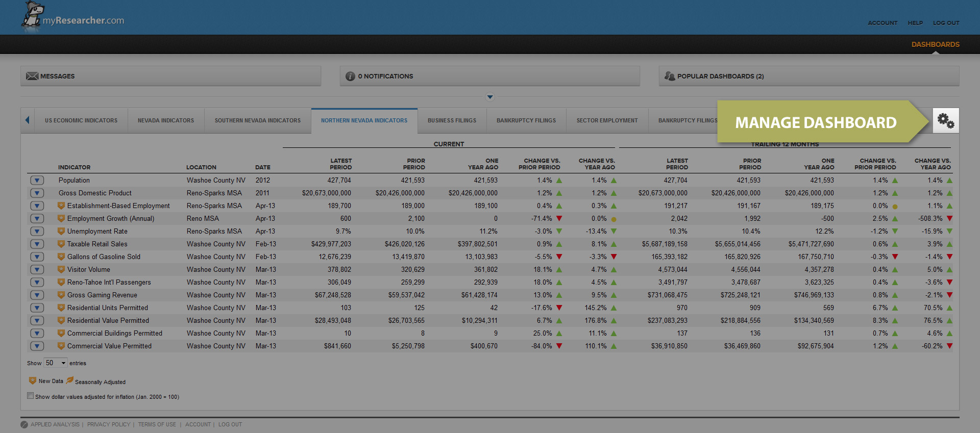Open the Show entries dropdown
This screenshot has width=980, height=433.
coord(56,363)
